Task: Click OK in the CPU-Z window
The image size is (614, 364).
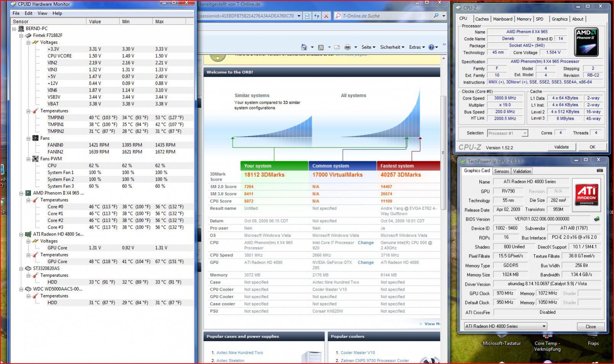Action: [592, 147]
